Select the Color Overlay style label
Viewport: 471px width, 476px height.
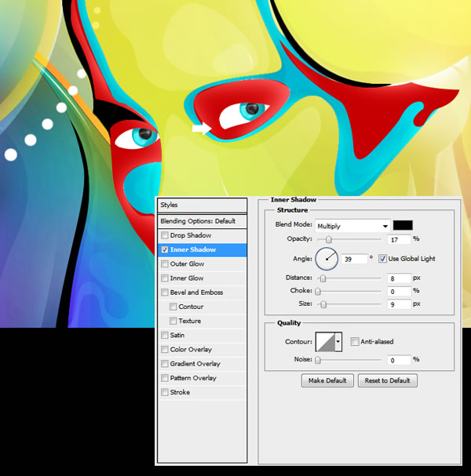tap(191, 350)
